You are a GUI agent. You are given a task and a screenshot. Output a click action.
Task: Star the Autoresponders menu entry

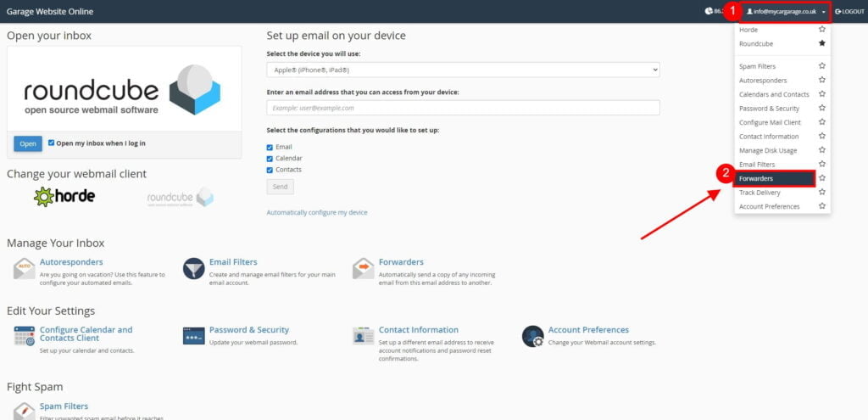click(x=822, y=80)
